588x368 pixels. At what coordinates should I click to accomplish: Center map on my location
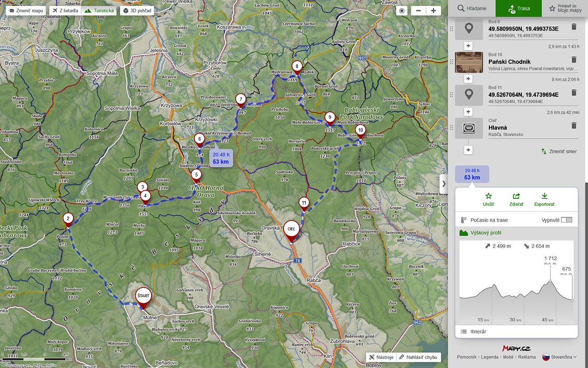coord(402,11)
